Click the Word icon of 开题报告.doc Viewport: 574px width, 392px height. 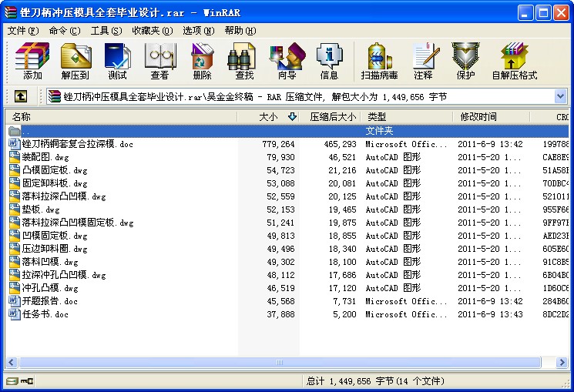15,301
